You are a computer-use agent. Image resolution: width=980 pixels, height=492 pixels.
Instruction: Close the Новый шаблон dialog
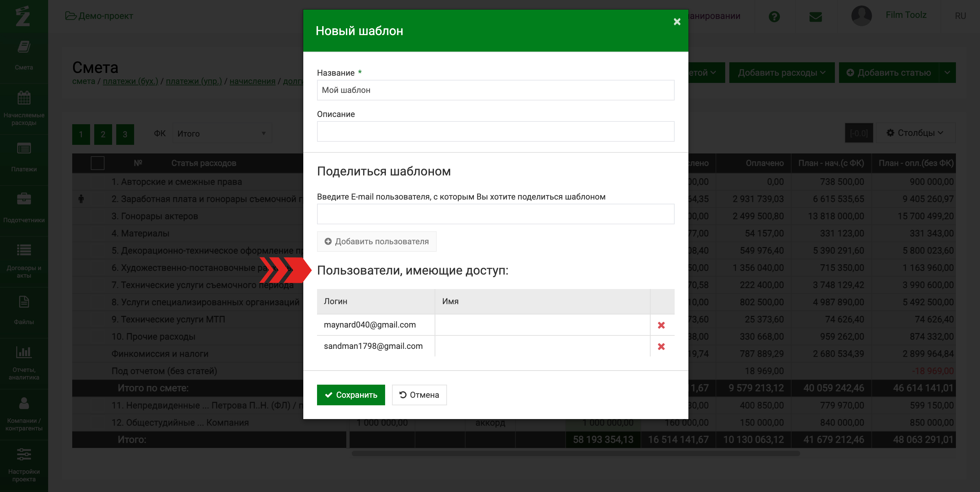(x=677, y=22)
